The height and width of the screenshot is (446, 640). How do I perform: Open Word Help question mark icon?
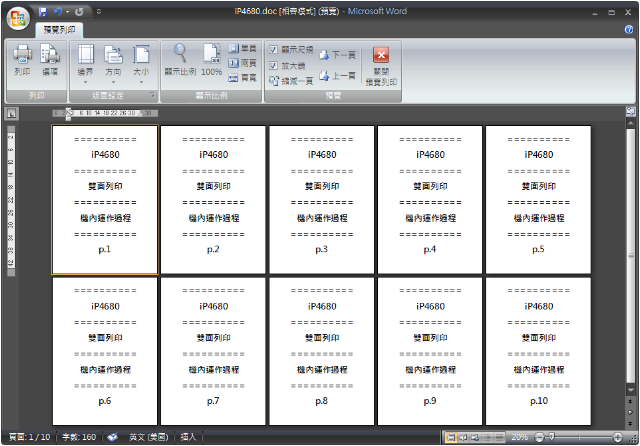[x=629, y=29]
